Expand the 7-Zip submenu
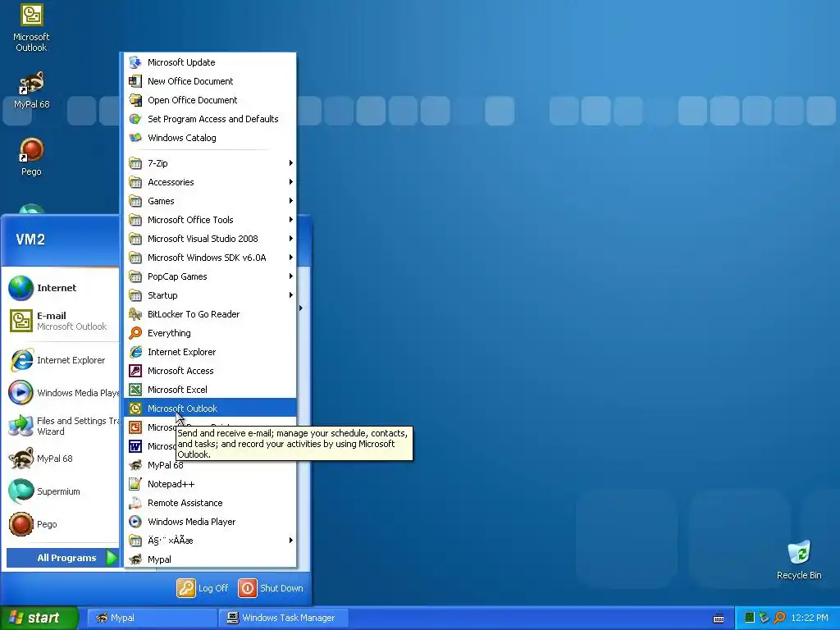Image resolution: width=840 pixels, height=630 pixels. point(210,163)
